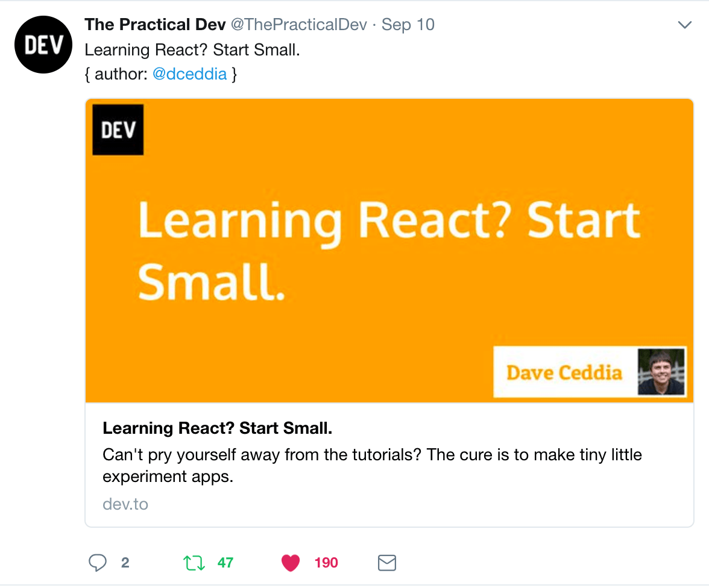
Task: Open direct message envelope icon
Action: coord(387,563)
